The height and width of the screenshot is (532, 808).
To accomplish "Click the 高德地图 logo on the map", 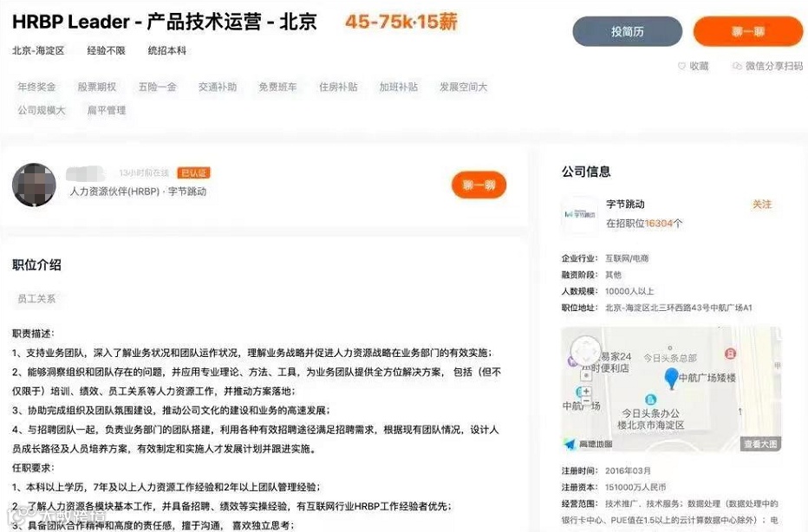I will (589, 444).
